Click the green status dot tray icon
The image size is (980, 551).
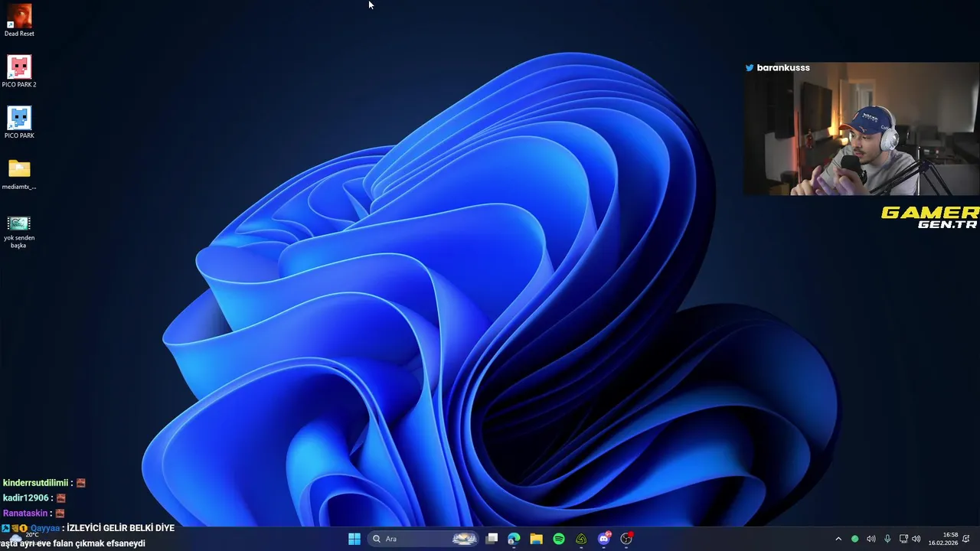[x=855, y=539]
